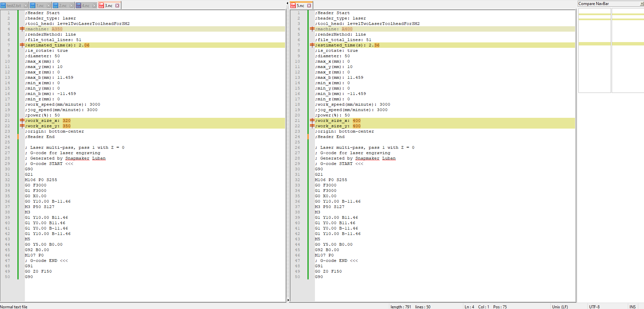Click line number 30 in 3.nc margin
Image resolution: width=644 pixels, height=309 pixels.
tap(7, 169)
